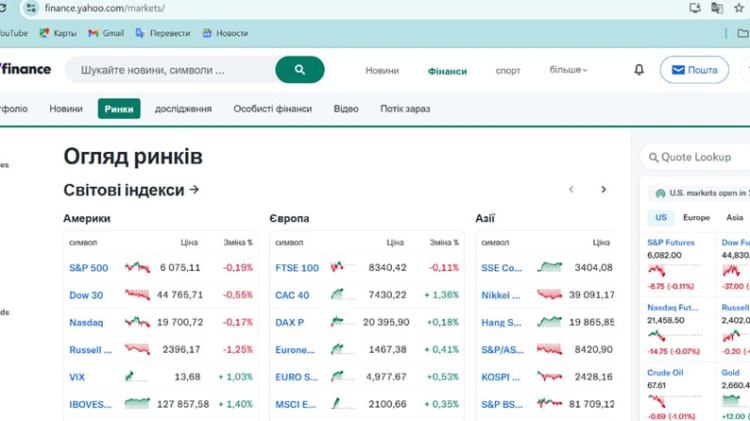The image size is (750, 421).
Task: Open the дослідження menu item
Action: [x=183, y=108]
